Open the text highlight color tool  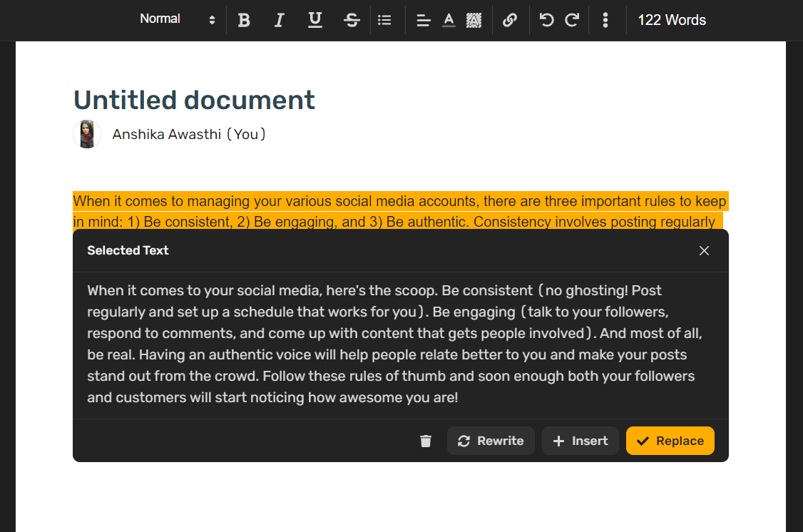pos(474,20)
